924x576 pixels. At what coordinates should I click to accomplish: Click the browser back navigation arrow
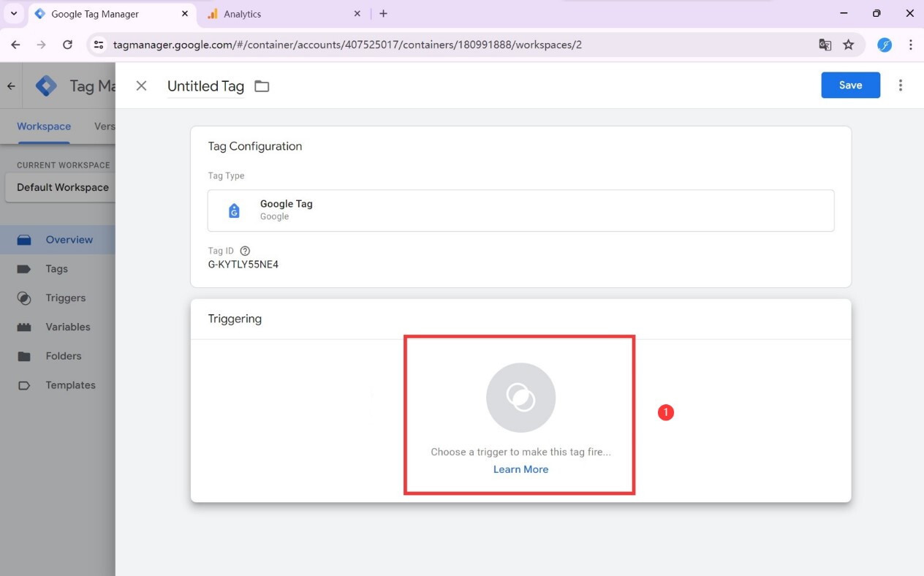tap(16, 45)
